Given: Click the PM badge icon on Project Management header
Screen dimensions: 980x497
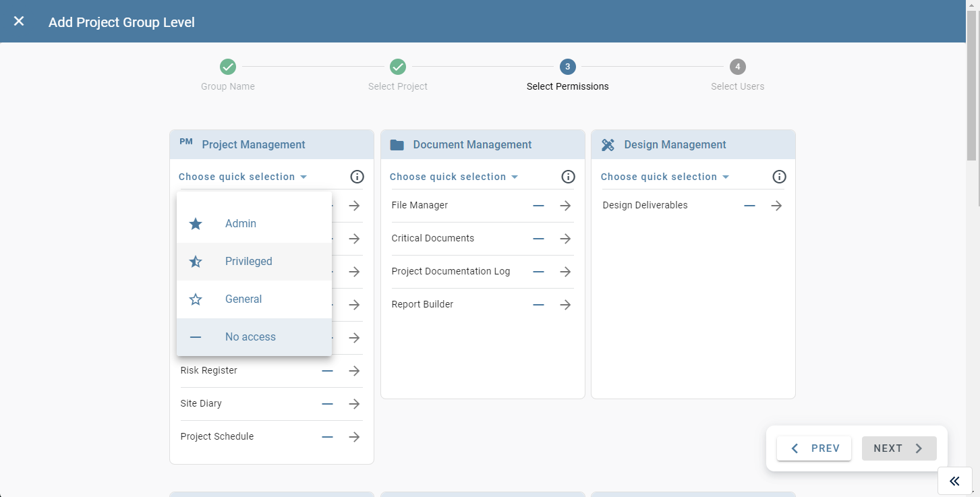Looking at the screenshot, I should (x=185, y=142).
